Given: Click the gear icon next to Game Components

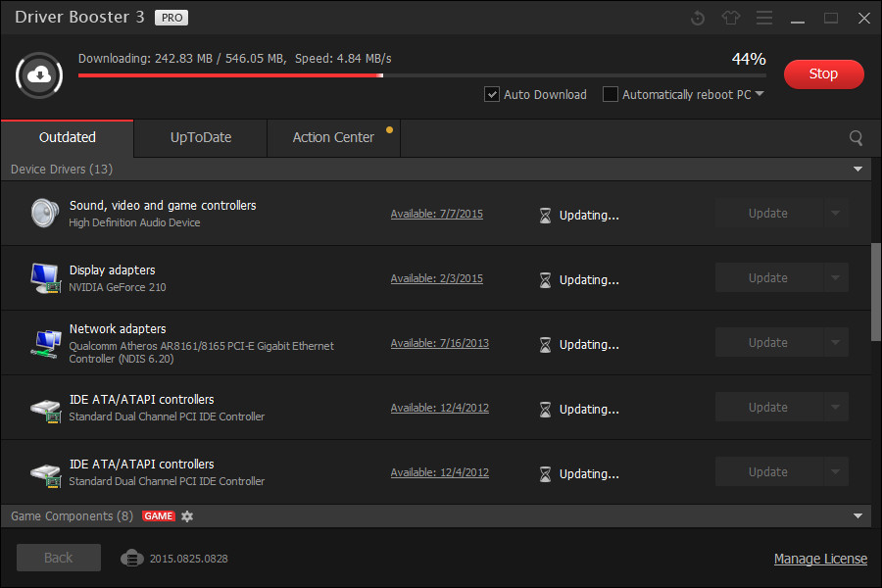Looking at the screenshot, I should 186,515.
